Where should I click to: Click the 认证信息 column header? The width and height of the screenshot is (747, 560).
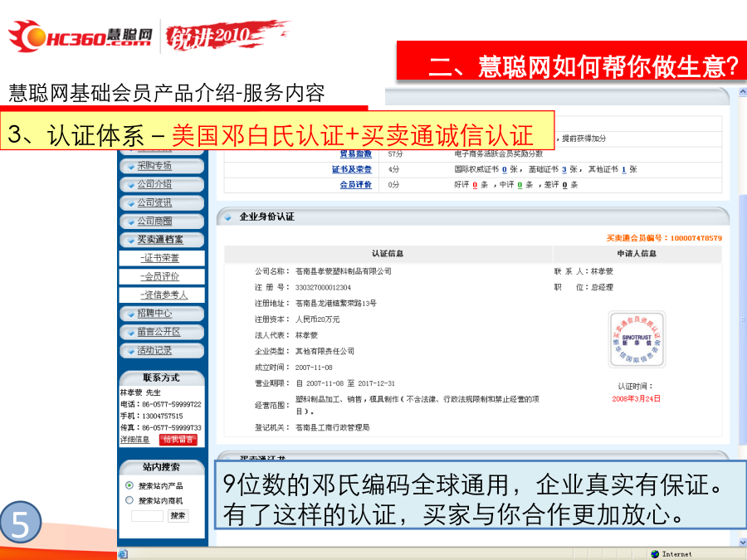point(388,254)
